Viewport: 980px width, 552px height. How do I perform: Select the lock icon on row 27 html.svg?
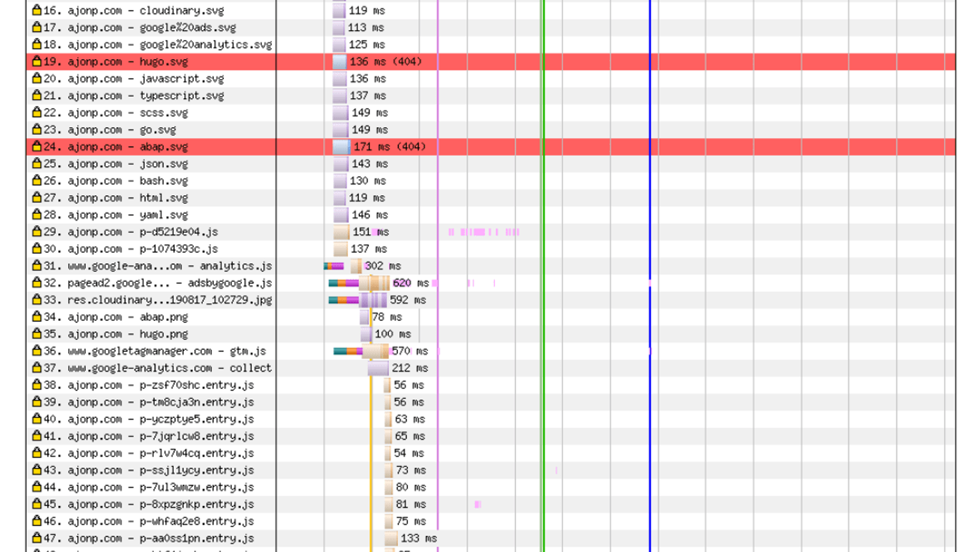[36, 197]
